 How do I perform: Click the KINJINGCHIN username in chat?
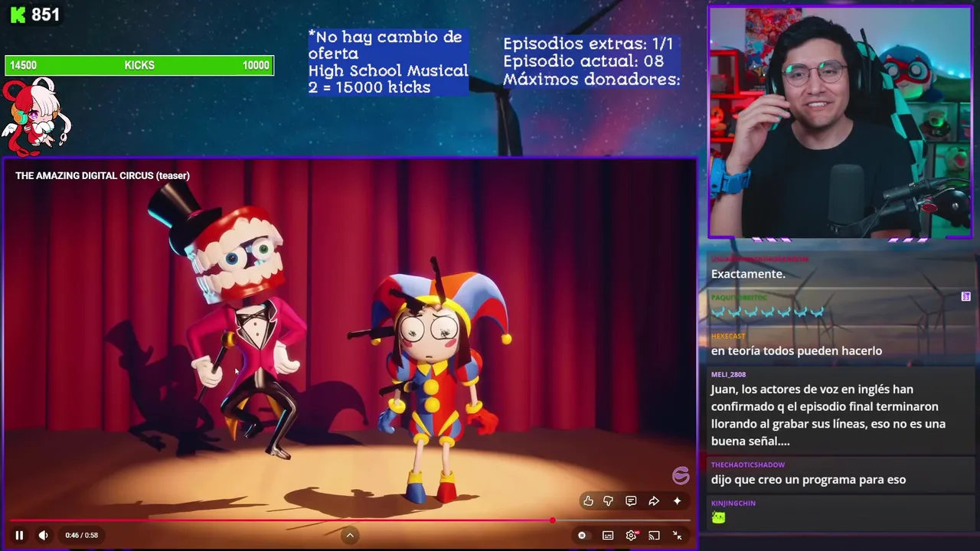[733, 503]
